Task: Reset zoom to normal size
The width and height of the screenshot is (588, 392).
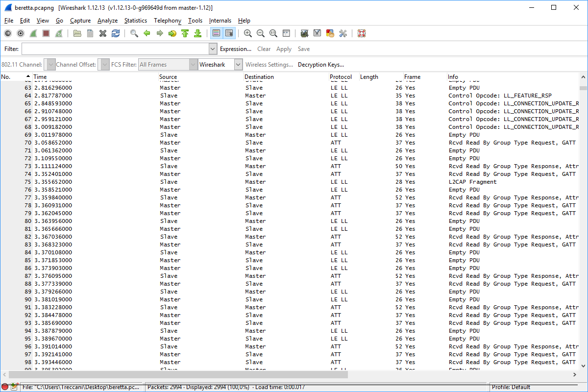Action: (x=273, y=33)
